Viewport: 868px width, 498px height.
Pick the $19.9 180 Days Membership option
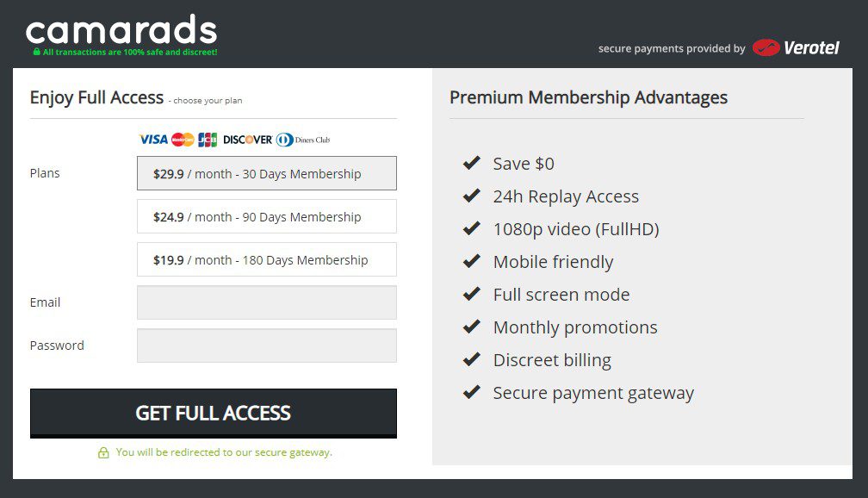click(266, 259)
